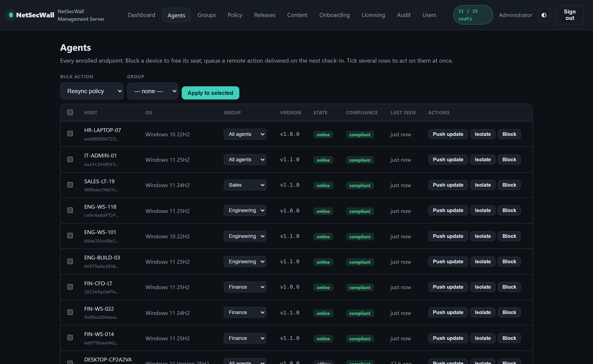Open Finance group dropdown for FIN-CFO-LT
This screenshot has width=593, height=364.
click(245, 287)
